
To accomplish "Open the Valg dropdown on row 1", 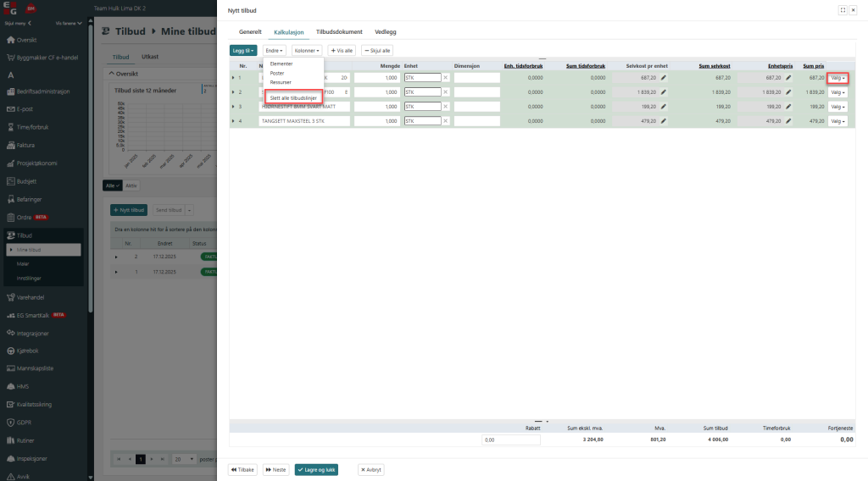I will 838,78.
